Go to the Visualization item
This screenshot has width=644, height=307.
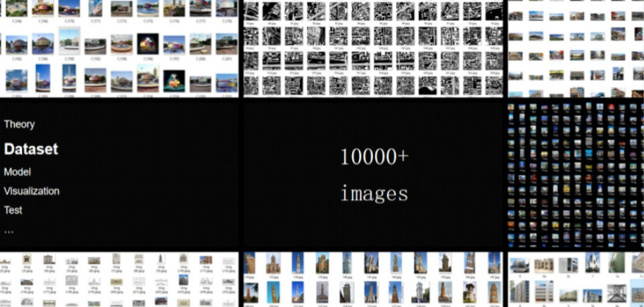pyautogui.click(x=32, y=191)
